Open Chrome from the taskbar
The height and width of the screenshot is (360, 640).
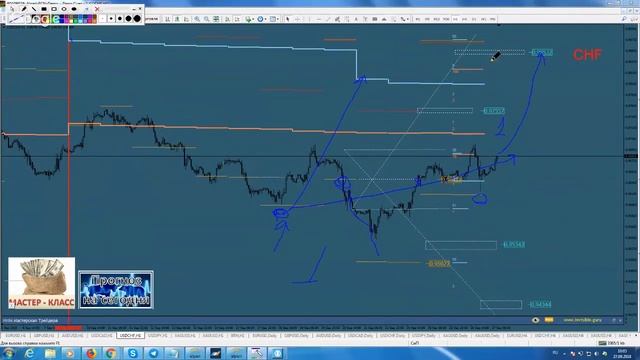pos(111,353)
